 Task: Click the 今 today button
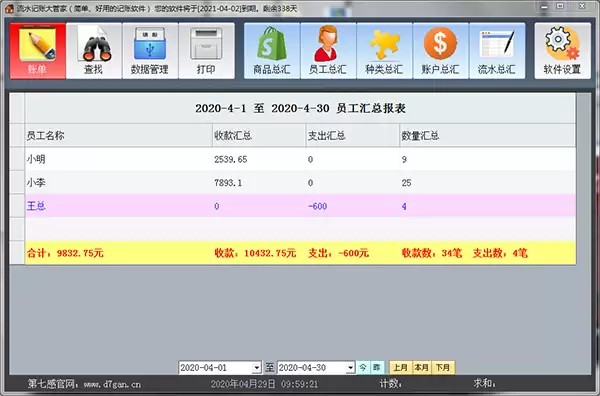click(363, 368)
